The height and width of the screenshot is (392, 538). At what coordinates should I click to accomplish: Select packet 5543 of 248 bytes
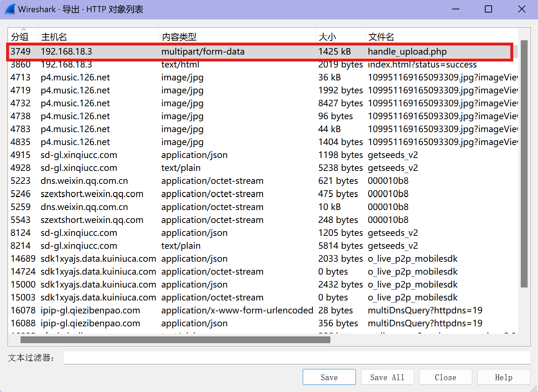[263, 220]
